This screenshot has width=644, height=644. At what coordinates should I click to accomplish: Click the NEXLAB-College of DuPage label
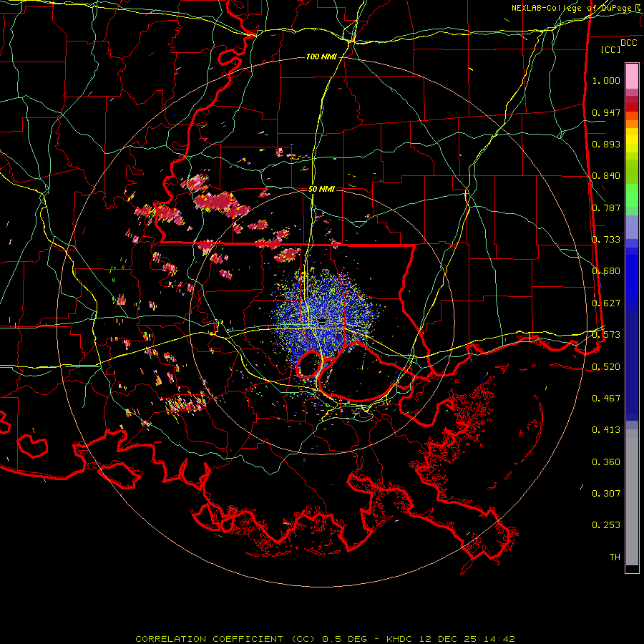click(x=577, y=8)
